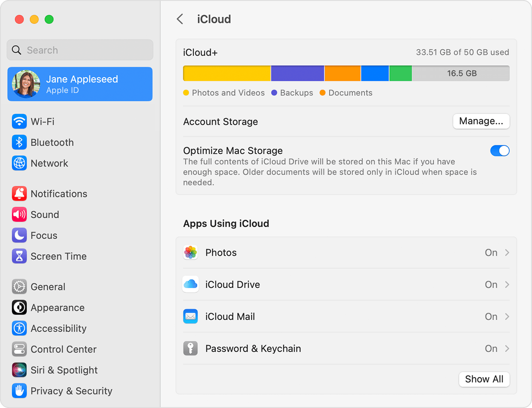This screenshot has height=408, width=532.
Task: Click the Focus crescent moon icon
Action: [x=19, y=235]
